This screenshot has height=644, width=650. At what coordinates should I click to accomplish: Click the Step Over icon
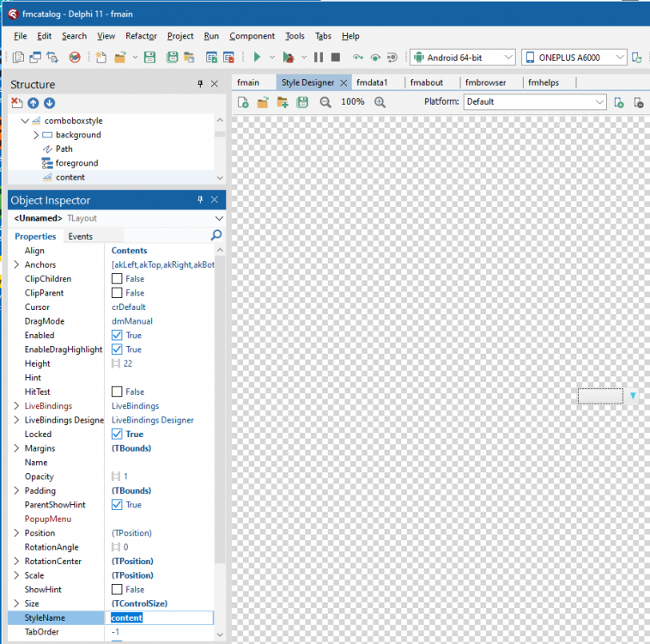375,58
